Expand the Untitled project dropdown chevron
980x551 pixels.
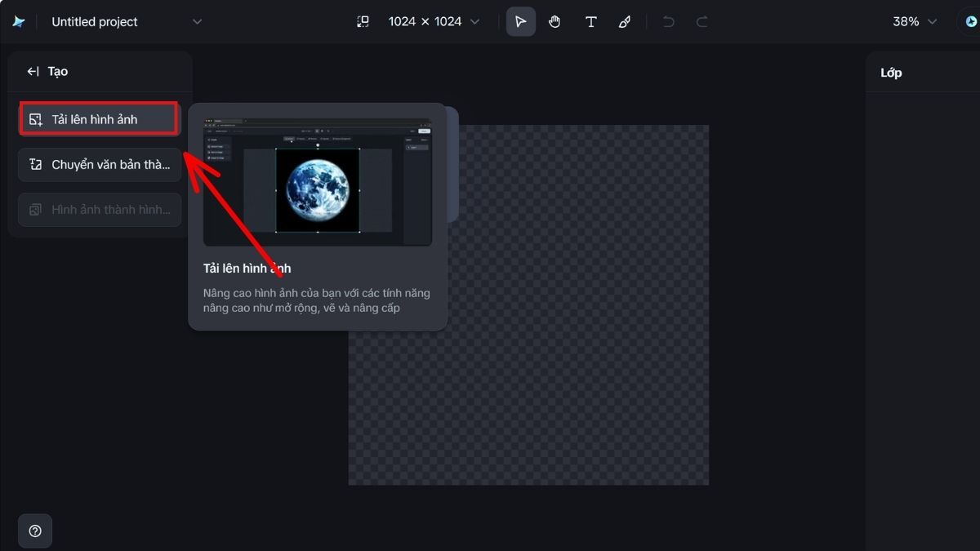click(197, 22)
